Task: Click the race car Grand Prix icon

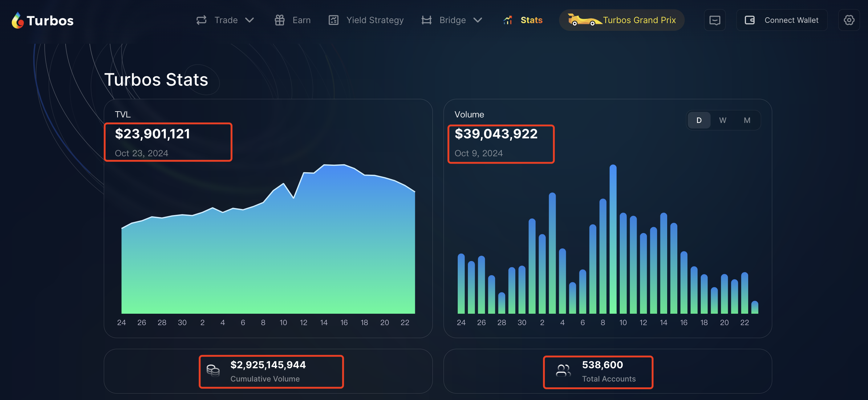Action: [x=584, y=20]
